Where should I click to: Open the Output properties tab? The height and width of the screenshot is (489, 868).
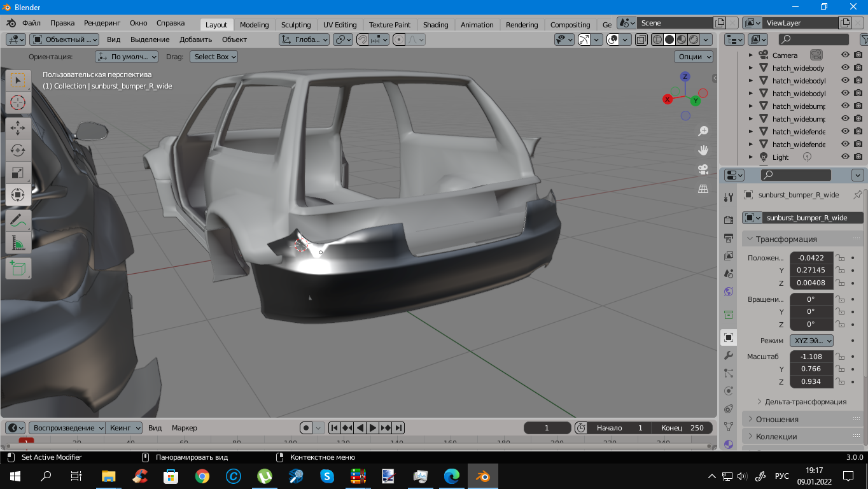[x=729, y=237]
